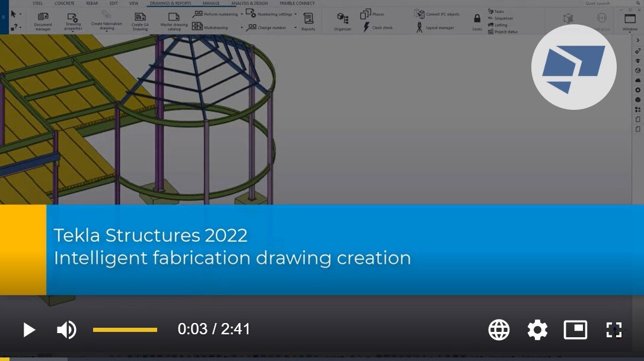644x361 pixels.
Task: Open Tekla graduation-cap tutor side pane icon
Action: click(638, 61)
